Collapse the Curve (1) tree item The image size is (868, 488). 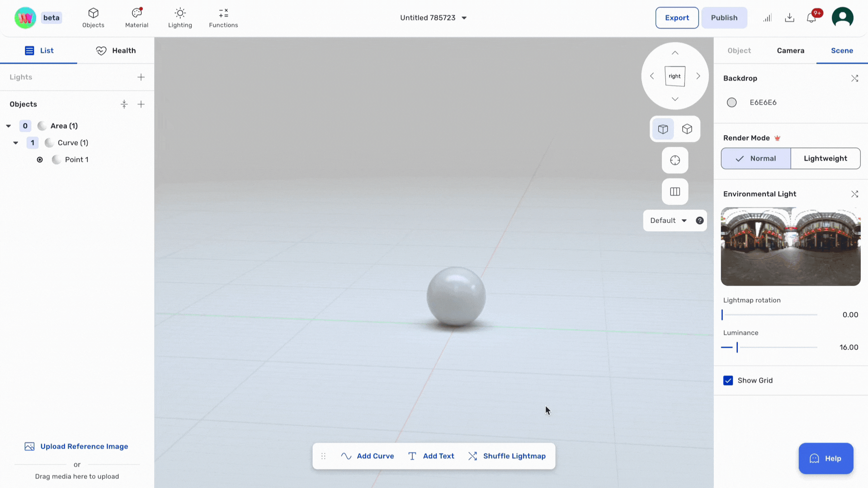(16, 143)
